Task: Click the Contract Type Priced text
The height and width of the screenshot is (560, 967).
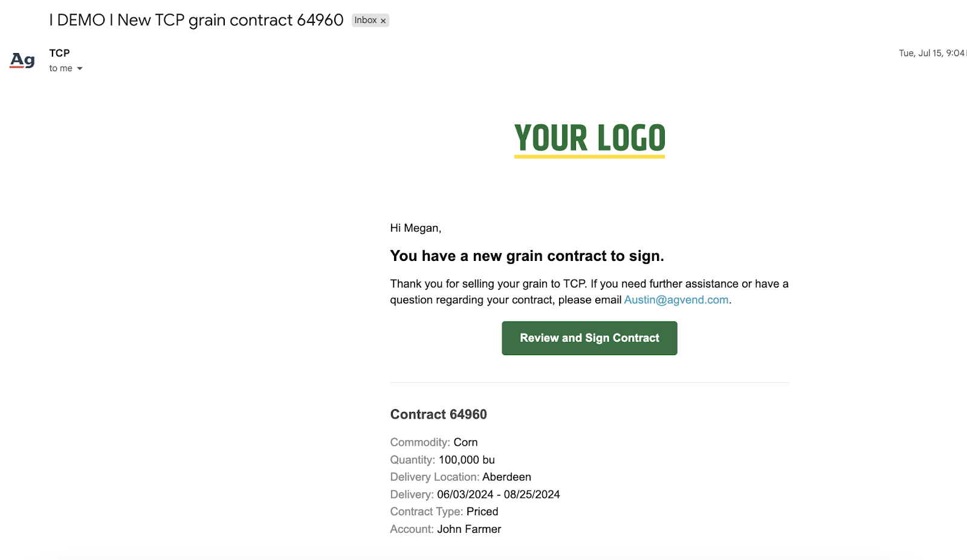Action: [444, 512]
